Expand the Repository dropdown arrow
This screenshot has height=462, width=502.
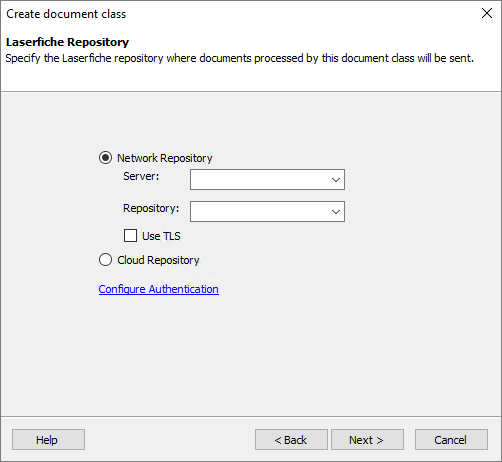click(x=336, y=211)
